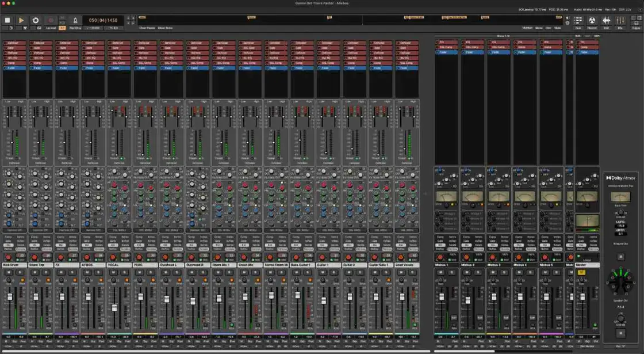Click the transport clock display
This screenshot has width=644, height=354.
point(103,20)
